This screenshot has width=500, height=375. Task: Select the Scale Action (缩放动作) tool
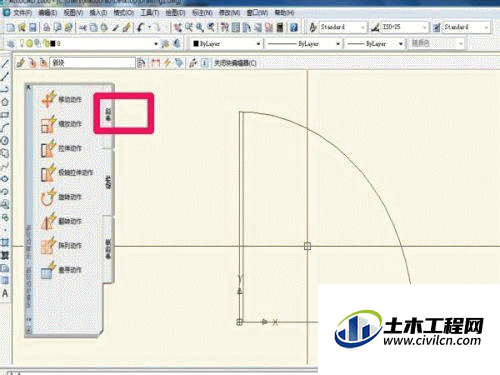coord(61,124)
